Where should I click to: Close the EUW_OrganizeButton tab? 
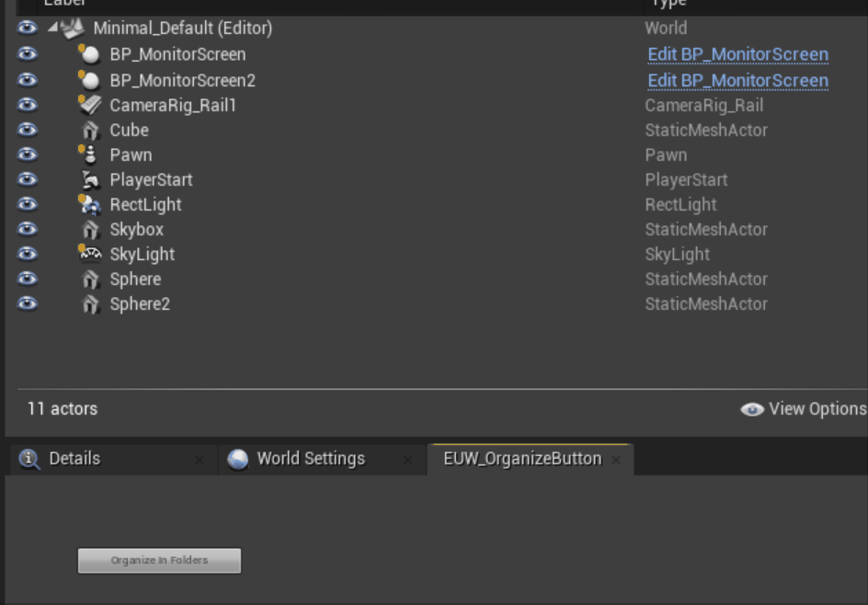pos(616,460)
